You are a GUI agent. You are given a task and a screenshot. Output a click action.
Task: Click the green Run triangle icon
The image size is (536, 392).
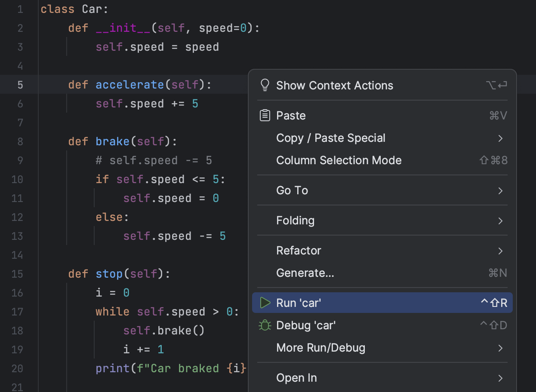coord(265,303)
